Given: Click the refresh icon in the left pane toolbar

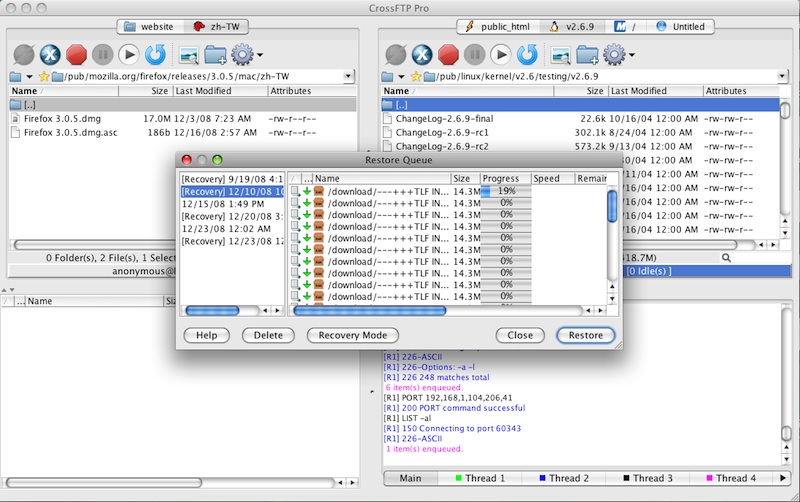Looking at the screenshot, I should (157, 54).
